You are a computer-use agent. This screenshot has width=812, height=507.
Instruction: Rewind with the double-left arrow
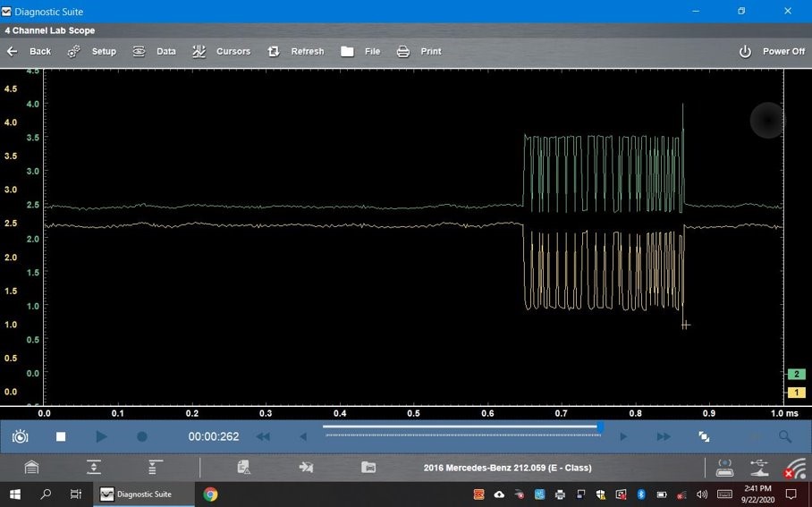pyautogui.click(x=263, y=436)
